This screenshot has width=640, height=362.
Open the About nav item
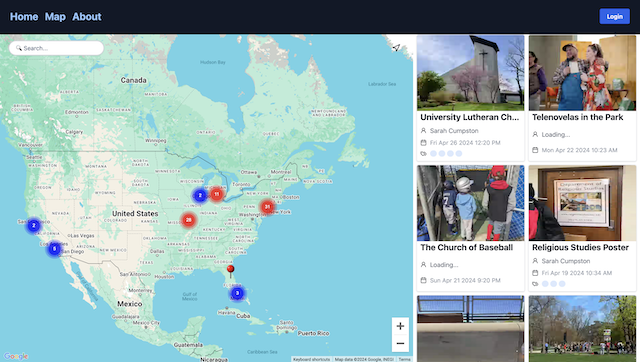coord(87,17)
